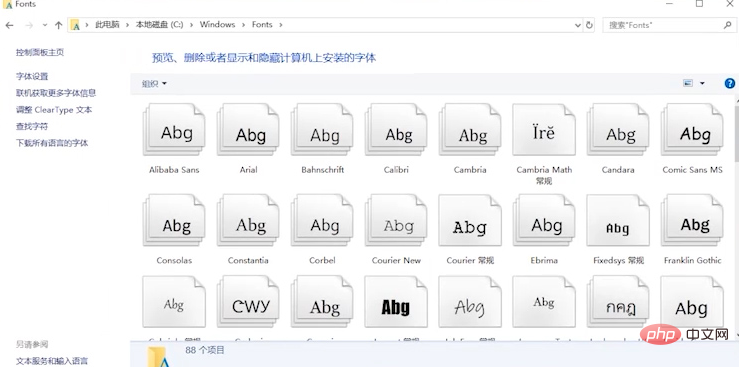The width and height of the screenshot is (739, 367).
Task: Open 文本服务和输入语言 link
Action: (x=52, y=361)
